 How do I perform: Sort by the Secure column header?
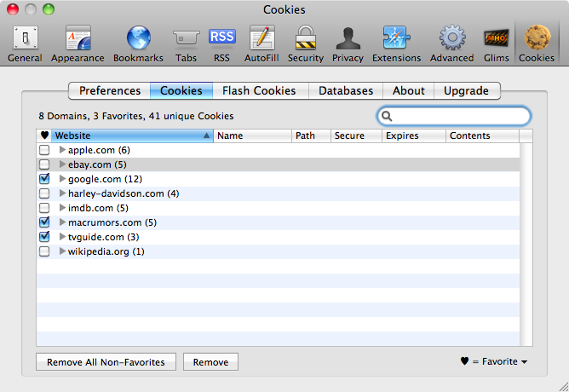pyautogui.click(x=356, y=135)
